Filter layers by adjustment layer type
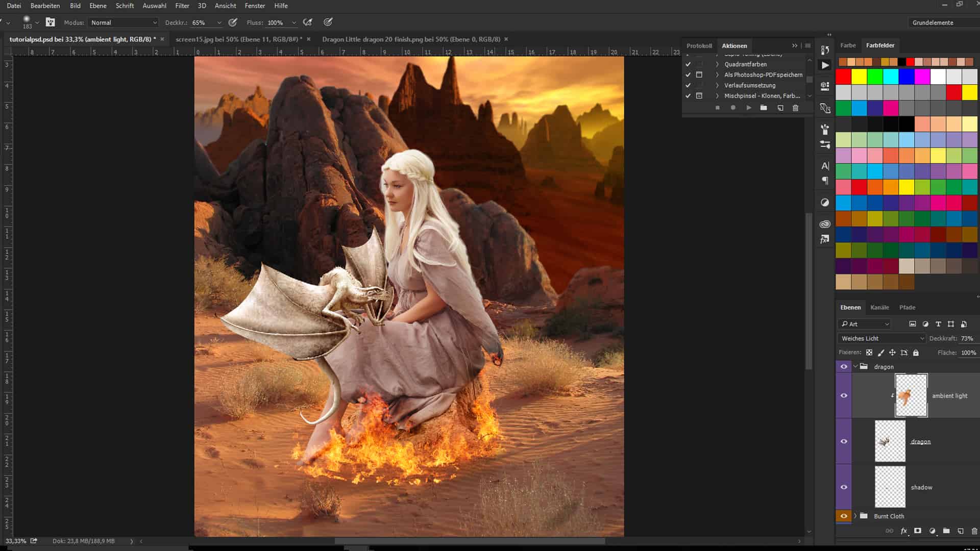The width and height of the screenshot is (980, 551). pyautogui.click(x=925, y=324)
